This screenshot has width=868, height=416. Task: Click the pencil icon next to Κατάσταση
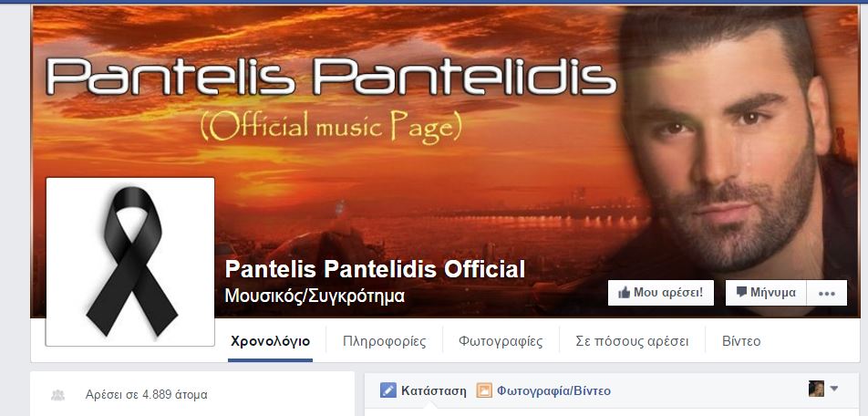[x=388, y=390]
